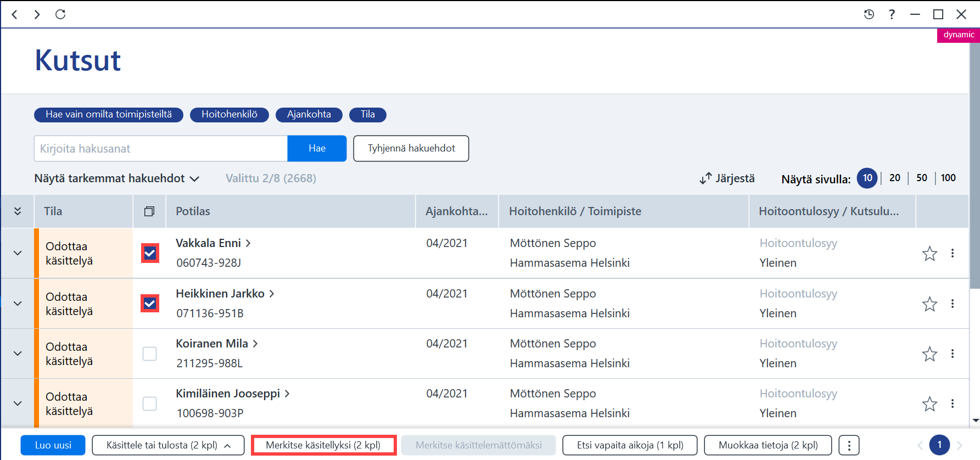Click Merkitse käsitellyksi (2 kpl) button
This screenshot has height=460, width=980.
323,445
